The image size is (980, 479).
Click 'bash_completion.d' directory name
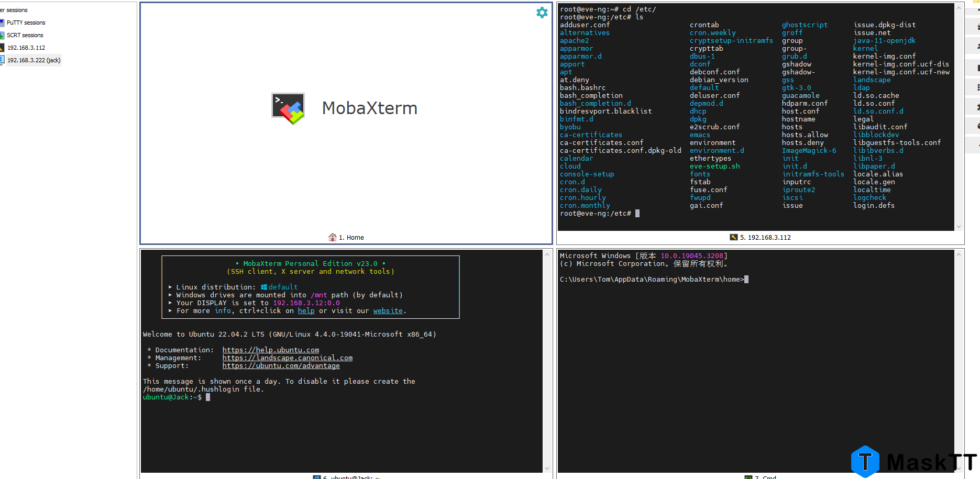(596, 103)
